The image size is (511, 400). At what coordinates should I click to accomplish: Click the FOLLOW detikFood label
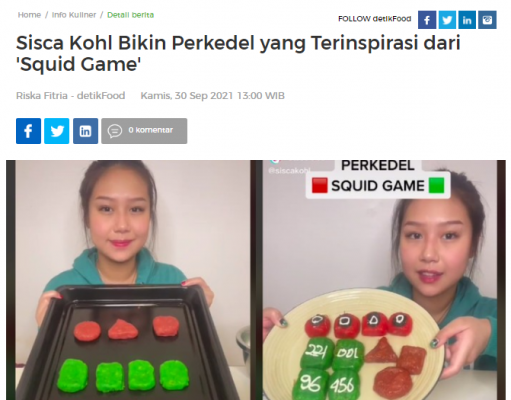375,19
